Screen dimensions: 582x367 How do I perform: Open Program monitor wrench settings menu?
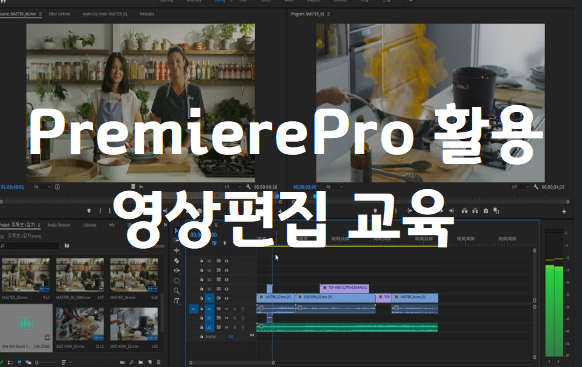click(536, 187)
